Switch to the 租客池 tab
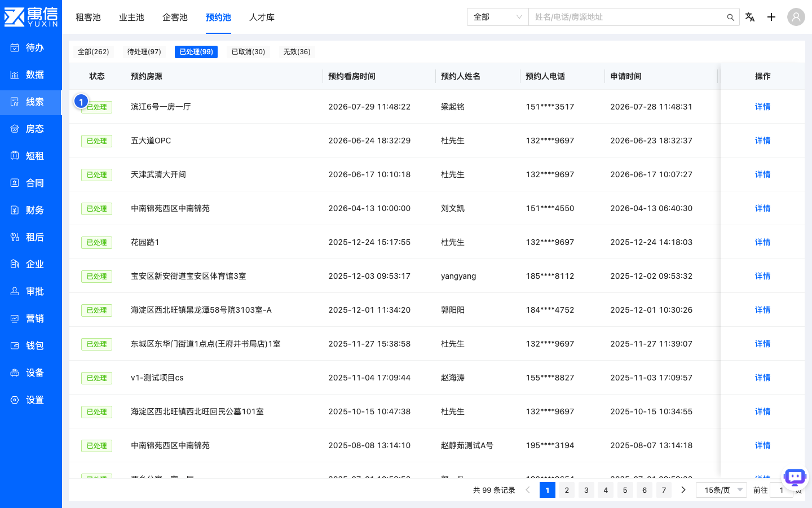 click(88, 17)
